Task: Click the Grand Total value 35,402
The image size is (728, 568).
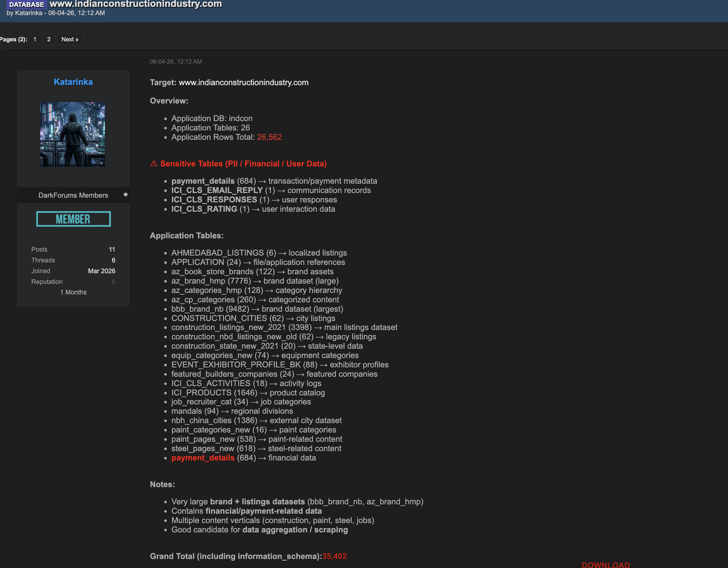Action: (335, 556)
